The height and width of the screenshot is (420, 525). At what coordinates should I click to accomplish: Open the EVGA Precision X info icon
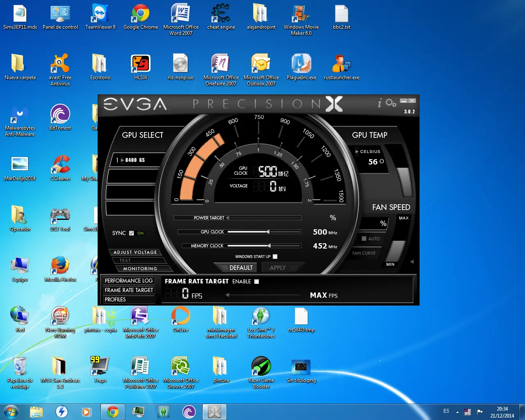[x=380, y=103]
